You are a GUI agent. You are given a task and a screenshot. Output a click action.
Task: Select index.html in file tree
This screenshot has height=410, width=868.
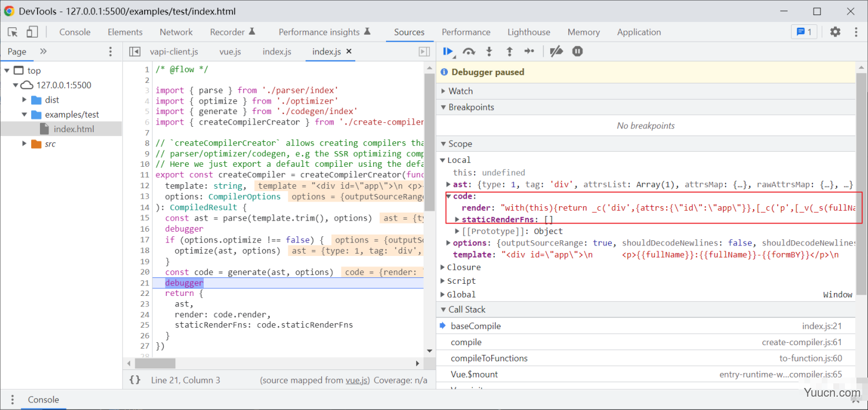(x=73, y=129)
